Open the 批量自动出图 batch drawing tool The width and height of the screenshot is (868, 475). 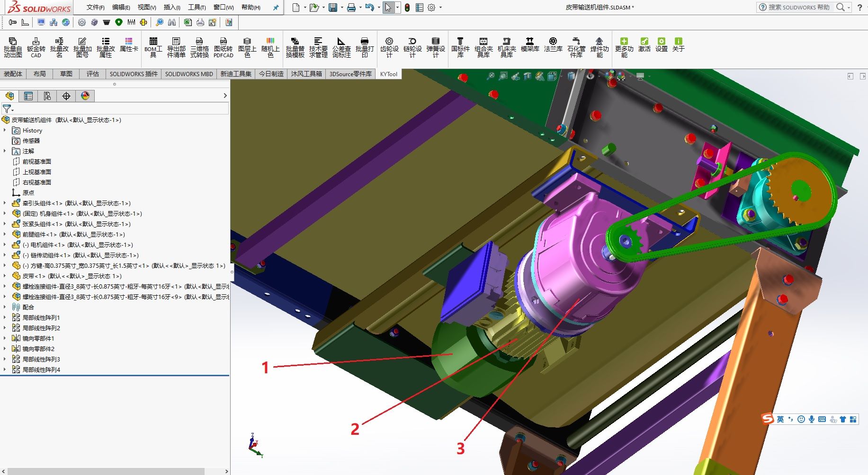point(13,47)
